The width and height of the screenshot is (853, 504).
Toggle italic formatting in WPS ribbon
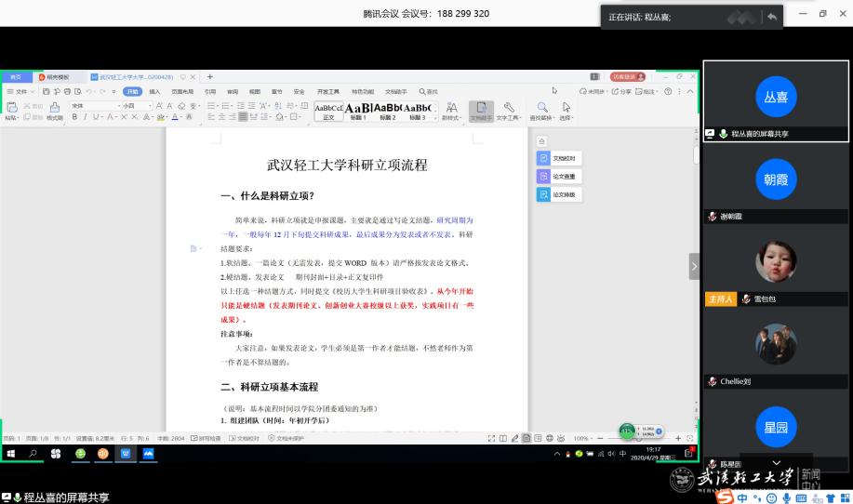tap(85, 117)
